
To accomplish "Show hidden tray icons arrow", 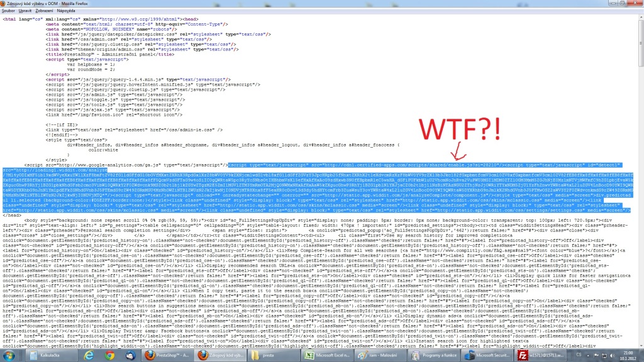I will [x=588, y=356].
